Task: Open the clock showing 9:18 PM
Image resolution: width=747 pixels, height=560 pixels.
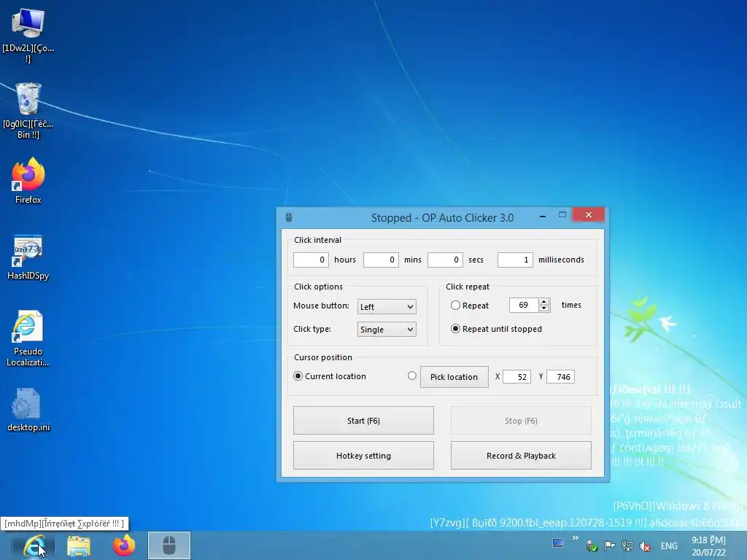Action: point(709,546)
